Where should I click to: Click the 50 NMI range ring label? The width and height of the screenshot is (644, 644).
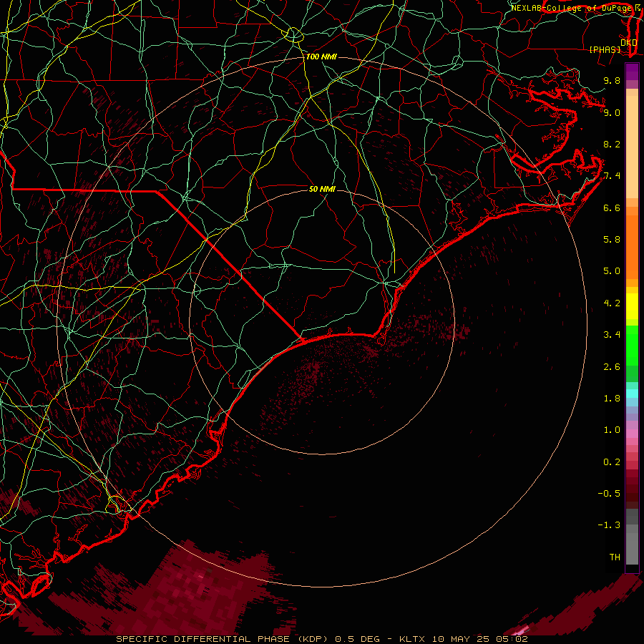click(x=322, y=189)
